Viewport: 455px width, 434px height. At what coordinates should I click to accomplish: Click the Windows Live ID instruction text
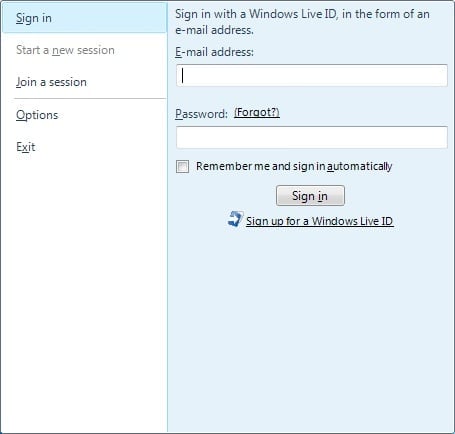pos(302,22)
